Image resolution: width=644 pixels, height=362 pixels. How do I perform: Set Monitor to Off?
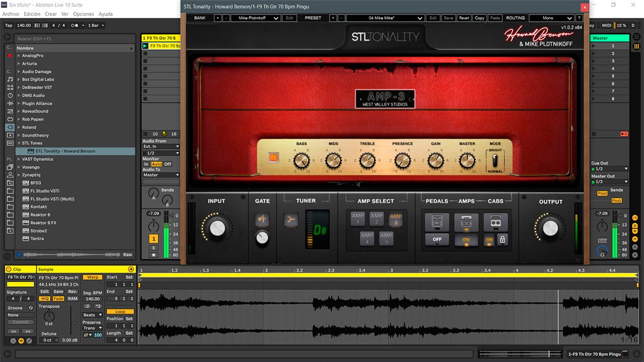pos(167,164)
